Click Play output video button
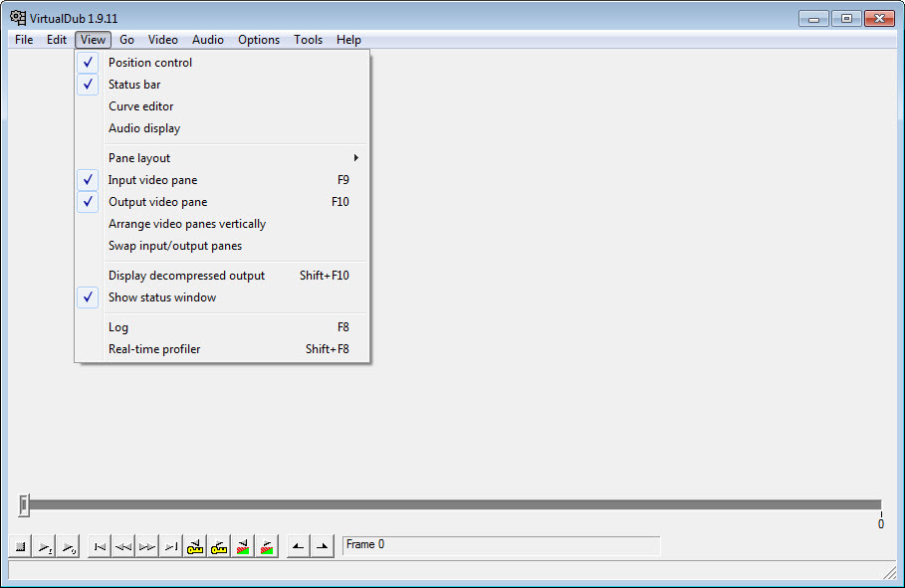This screenshot has width=905, height=588. (x=68, y=546)
